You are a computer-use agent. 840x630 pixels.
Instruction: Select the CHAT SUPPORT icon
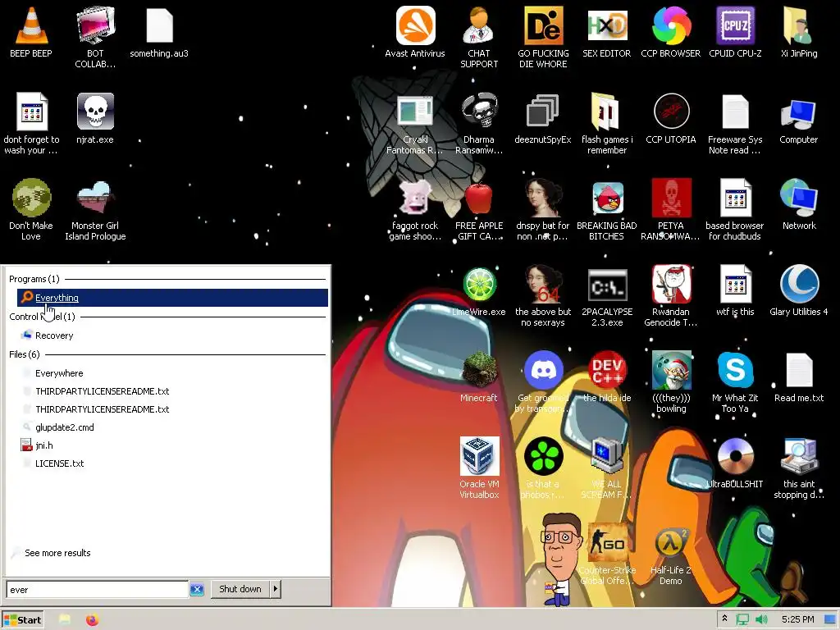[479, 37]
